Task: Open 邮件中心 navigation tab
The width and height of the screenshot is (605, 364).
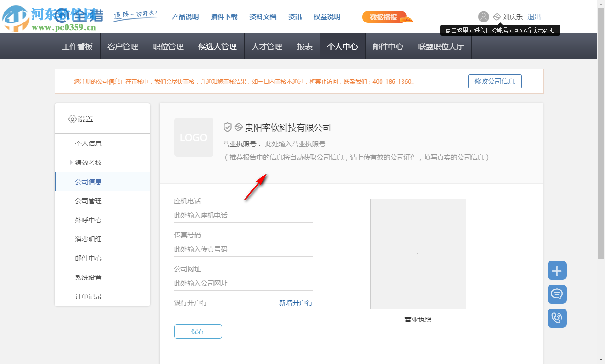Action: click(388, 46)
